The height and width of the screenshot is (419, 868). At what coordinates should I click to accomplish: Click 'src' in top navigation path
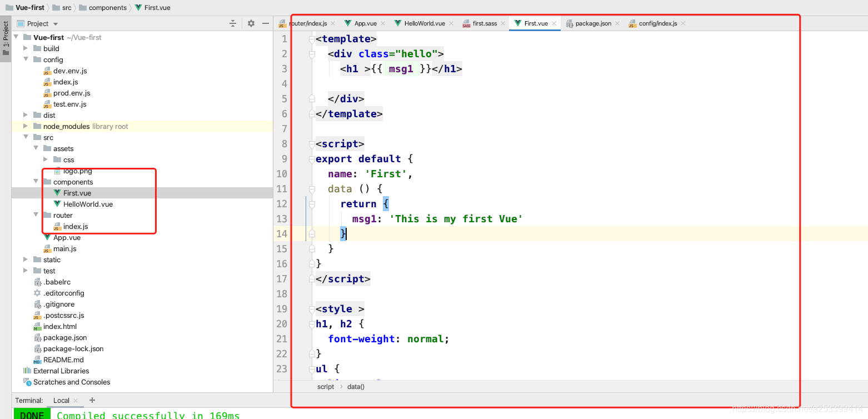pos(66,8)
